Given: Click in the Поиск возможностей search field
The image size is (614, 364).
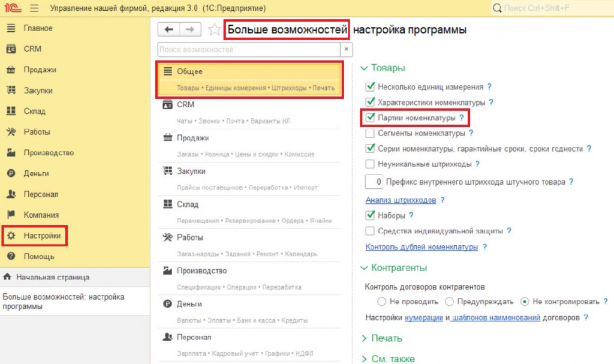Looking at the screenshot, I should point(249,49).
